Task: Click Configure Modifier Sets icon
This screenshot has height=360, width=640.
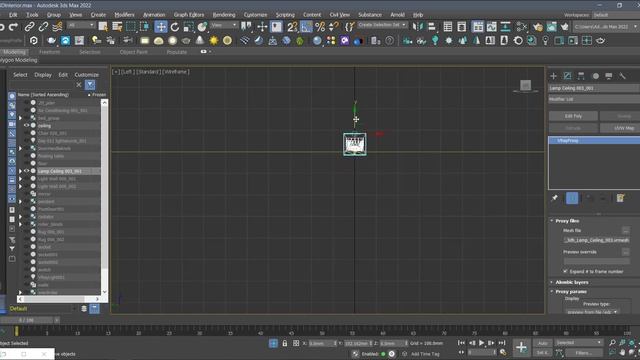Action: pos(620,198)
